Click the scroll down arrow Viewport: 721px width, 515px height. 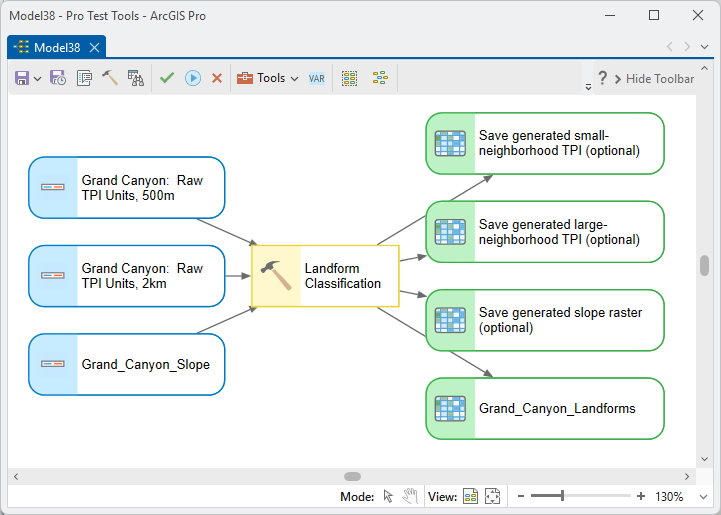[704, 459]
